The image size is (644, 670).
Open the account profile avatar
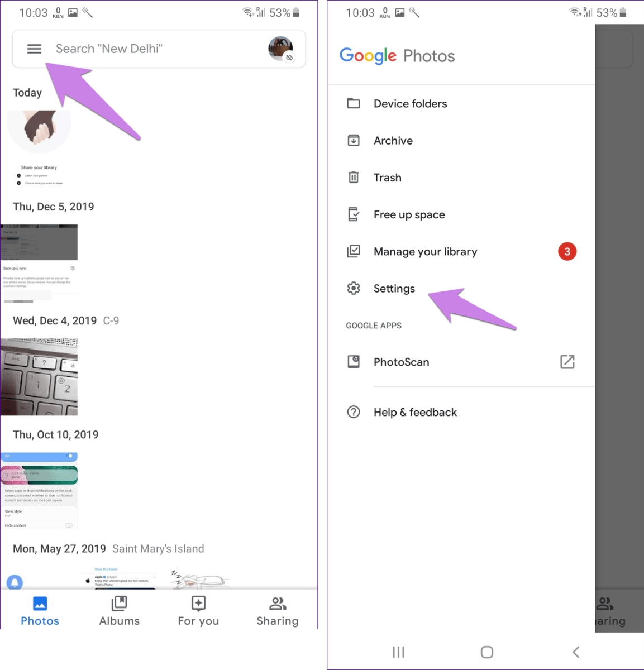(281, 49)
